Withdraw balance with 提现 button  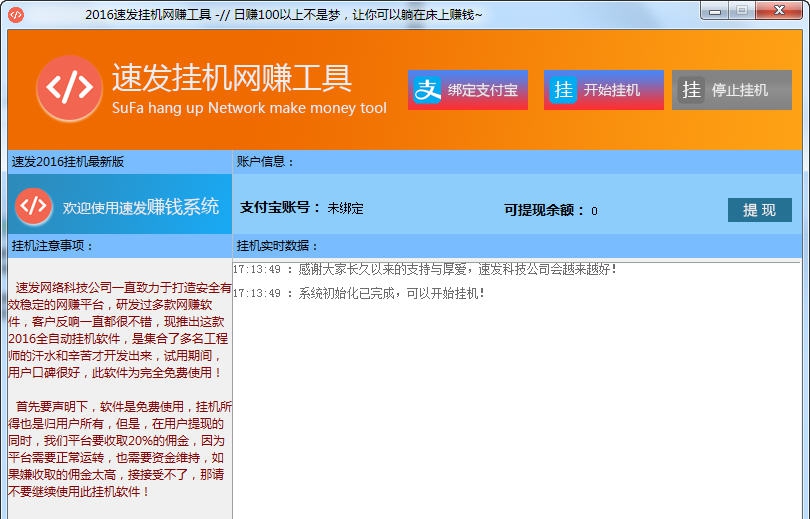tap(759, 210)
